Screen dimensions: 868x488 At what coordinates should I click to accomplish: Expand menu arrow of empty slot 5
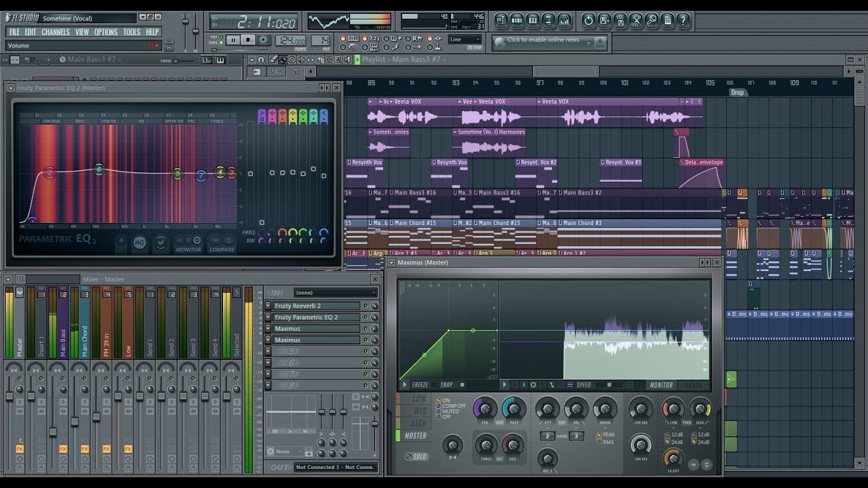coord(268,351)
